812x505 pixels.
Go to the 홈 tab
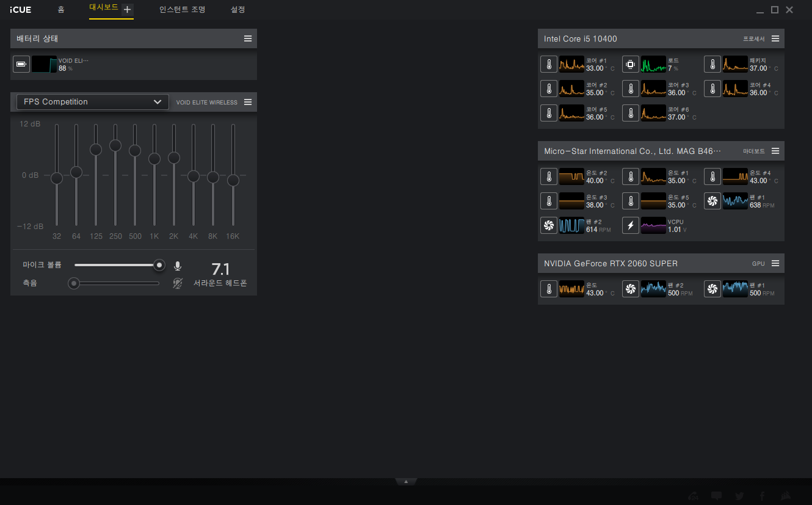click(x=61, y=10)
